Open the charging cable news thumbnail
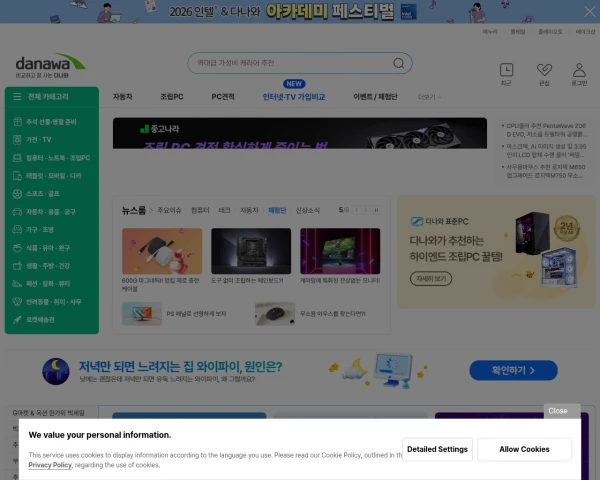 click(162, 251)
